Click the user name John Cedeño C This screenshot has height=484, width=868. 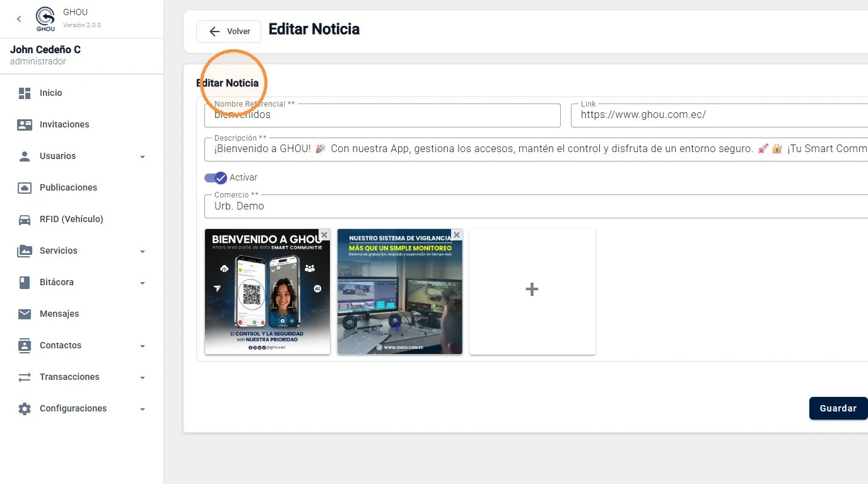(45, 50)
